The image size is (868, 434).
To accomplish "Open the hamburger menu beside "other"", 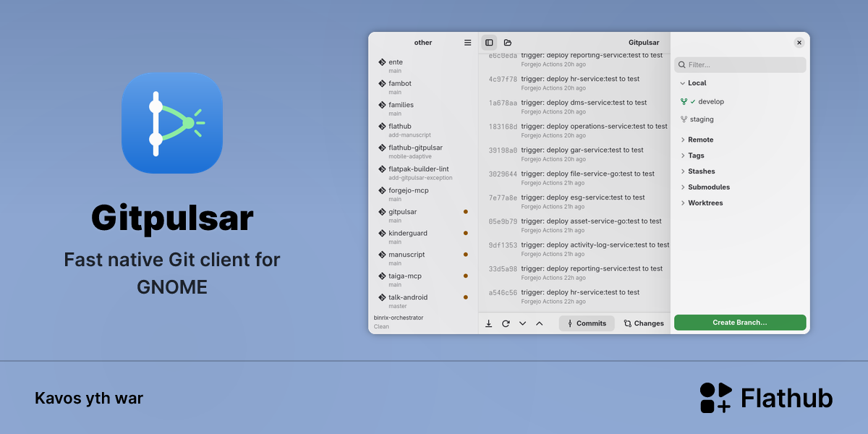I will pyautogui.click(x=467, y=43).
